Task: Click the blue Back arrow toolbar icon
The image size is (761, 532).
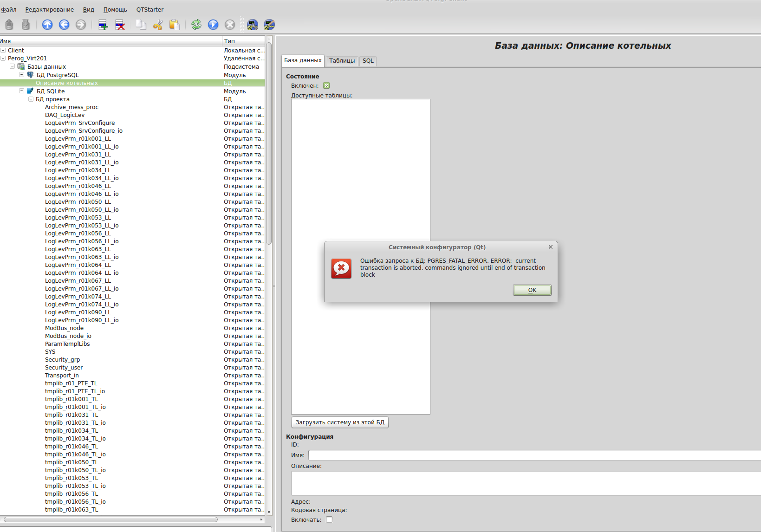Action: [x=64, y=25]
